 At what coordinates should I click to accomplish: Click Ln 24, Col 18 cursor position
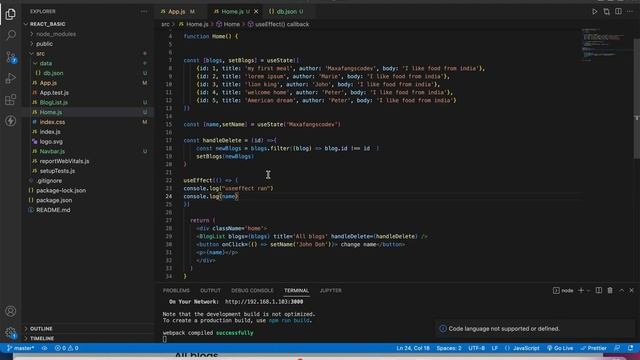(413, 348)
